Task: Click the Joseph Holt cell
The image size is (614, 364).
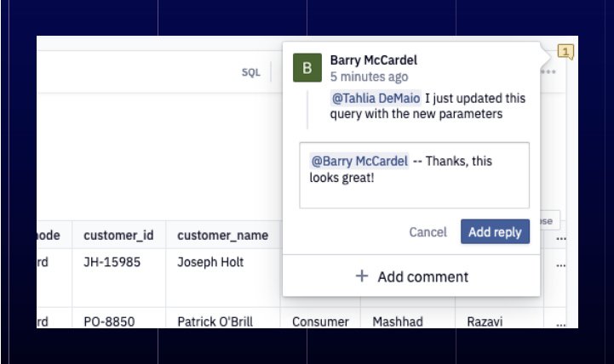Action: (x=209, y=263)
